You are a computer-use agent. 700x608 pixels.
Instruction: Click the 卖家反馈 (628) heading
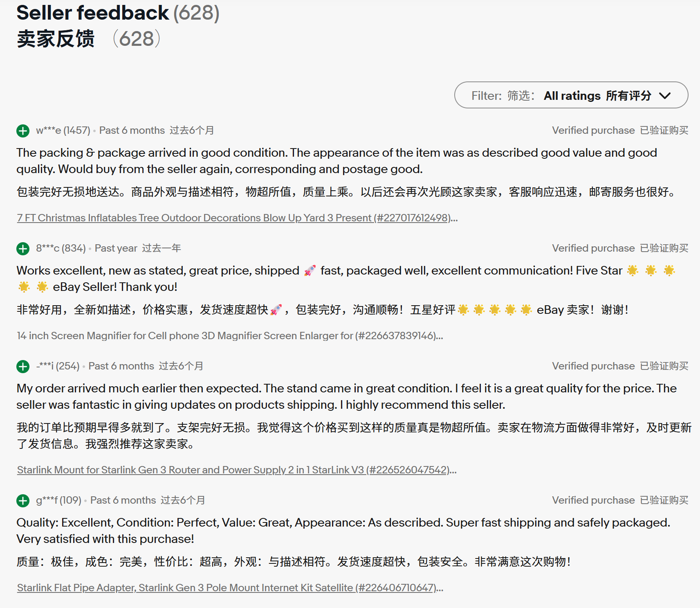coord(88,39)
